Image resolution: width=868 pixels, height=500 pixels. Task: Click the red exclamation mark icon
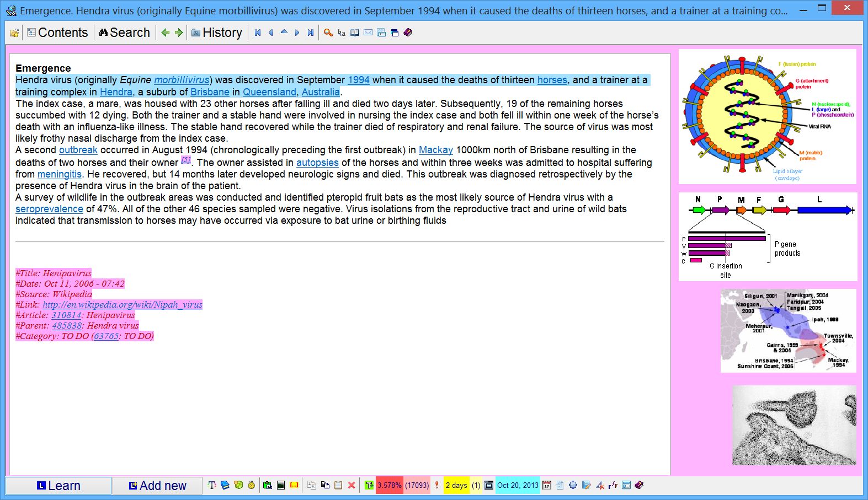point(436,485)
